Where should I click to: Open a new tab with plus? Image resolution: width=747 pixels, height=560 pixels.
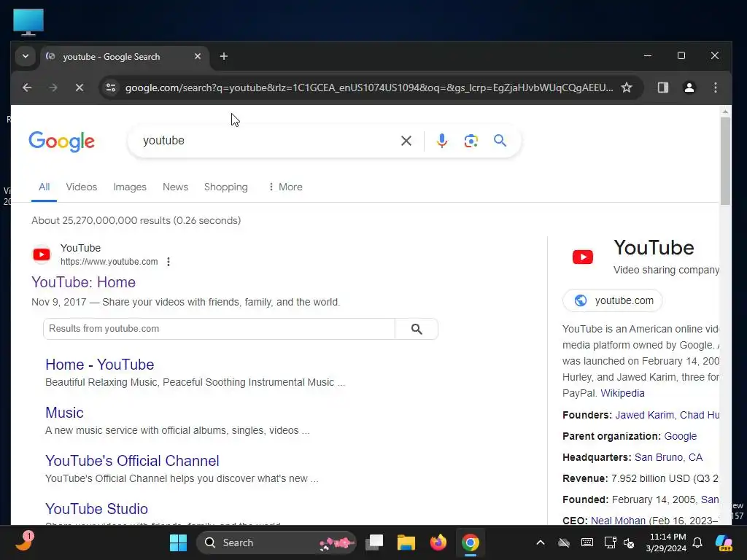224,57
